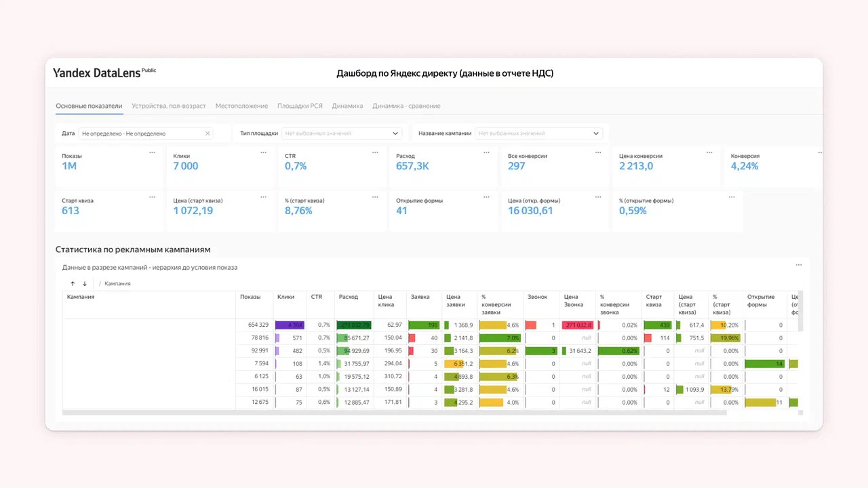Open the campaign statistics table options menu
Screen dimensions: 868x488
click(x=799, y=264)
